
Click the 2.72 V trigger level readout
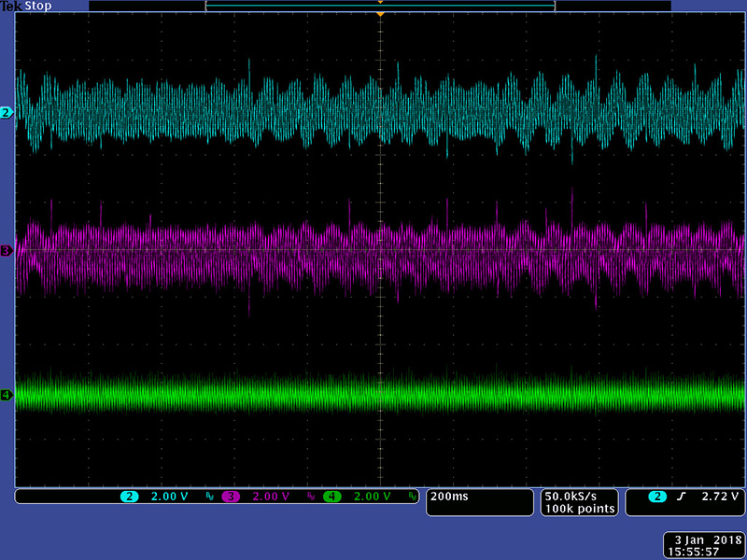pyautogui.click(x=719, y=497)
